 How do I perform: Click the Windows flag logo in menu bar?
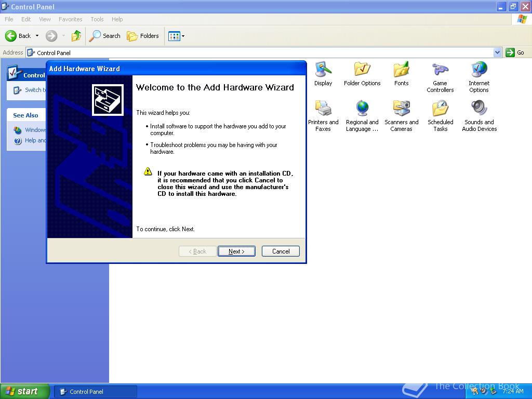click(x=522, y=19)
